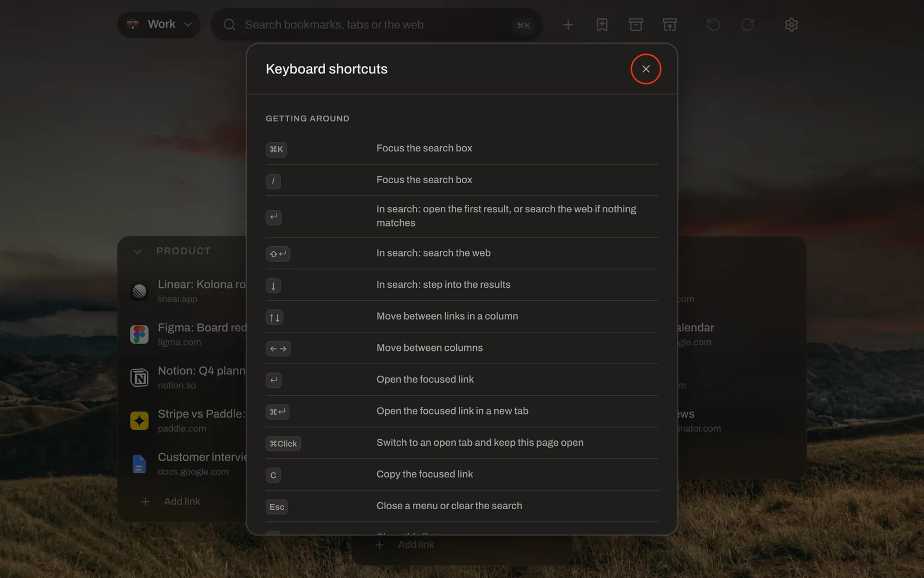
Task: Click 'Copy the focused link' text
Action: 424,474
